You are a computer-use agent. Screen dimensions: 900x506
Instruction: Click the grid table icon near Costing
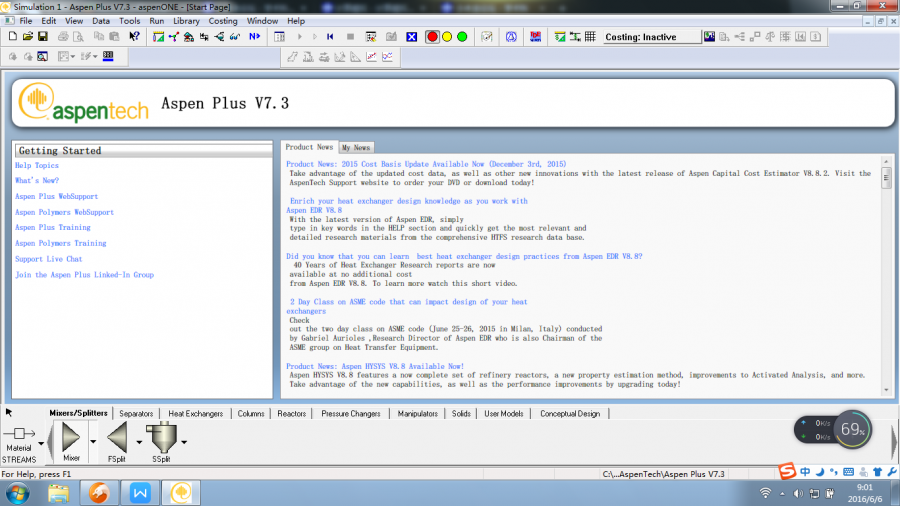pyautogui.click(x=590, y=37)
